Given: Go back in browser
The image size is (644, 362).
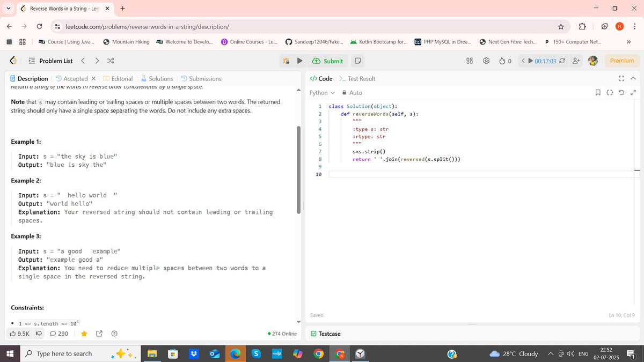Looking at the screenshot, I should [10, 26].
